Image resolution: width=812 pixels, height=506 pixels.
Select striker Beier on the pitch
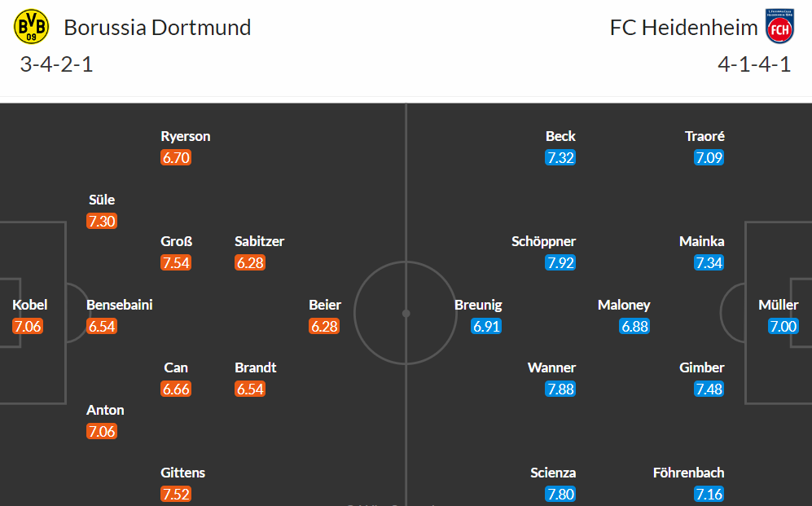tap(325, 305)
